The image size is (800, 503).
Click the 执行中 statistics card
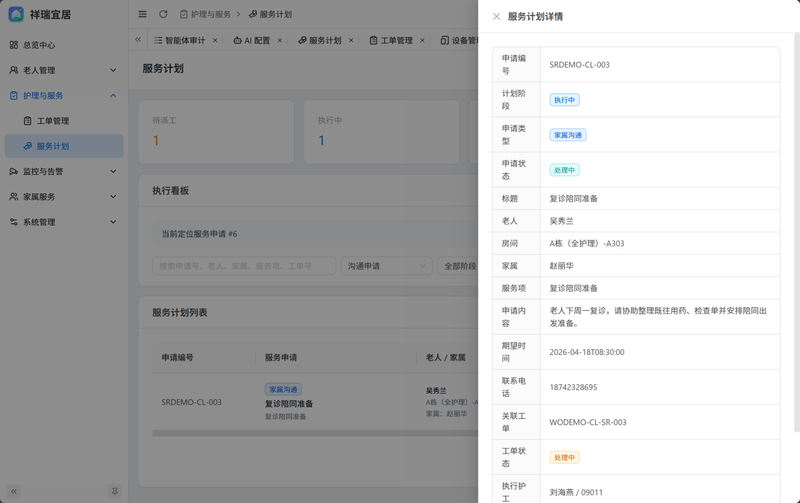pos(382,132)
